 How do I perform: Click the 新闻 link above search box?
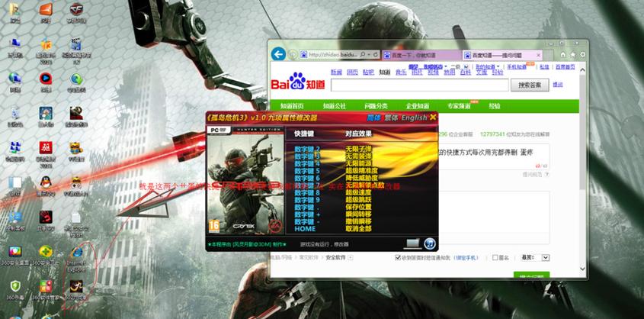point(336,72)
